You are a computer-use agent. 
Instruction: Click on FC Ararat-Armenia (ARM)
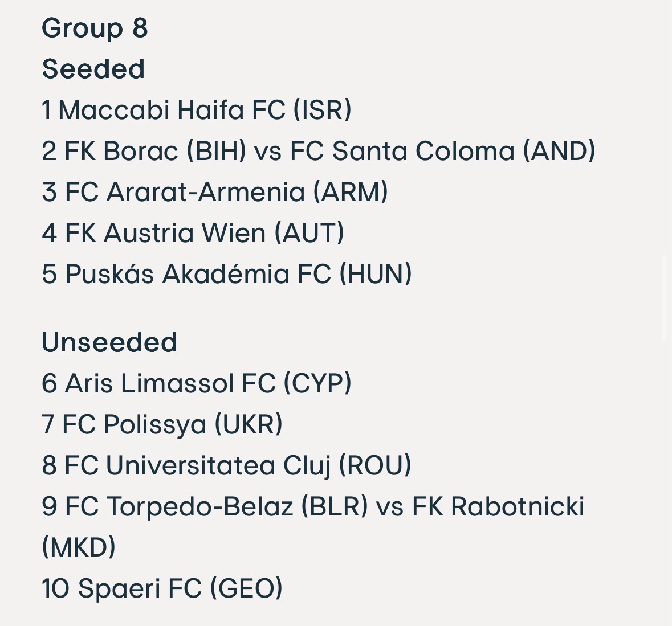215,191
